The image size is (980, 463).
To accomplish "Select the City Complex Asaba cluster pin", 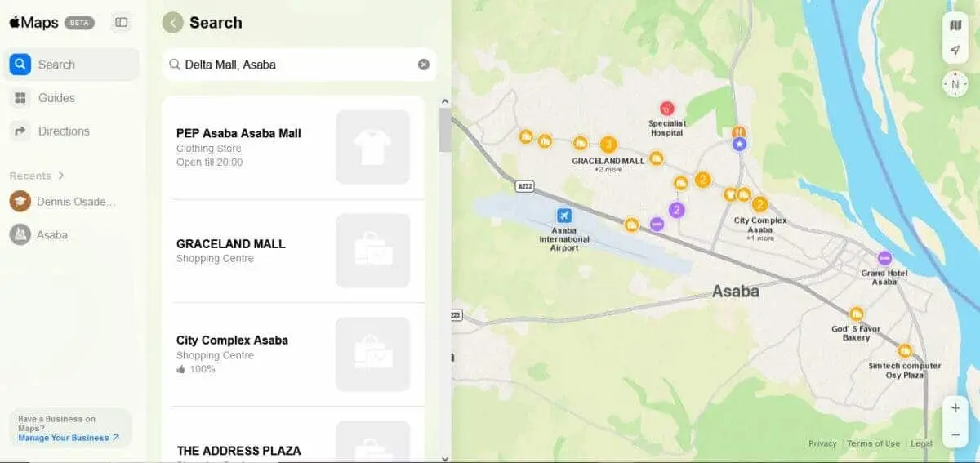I will point(759,204).
